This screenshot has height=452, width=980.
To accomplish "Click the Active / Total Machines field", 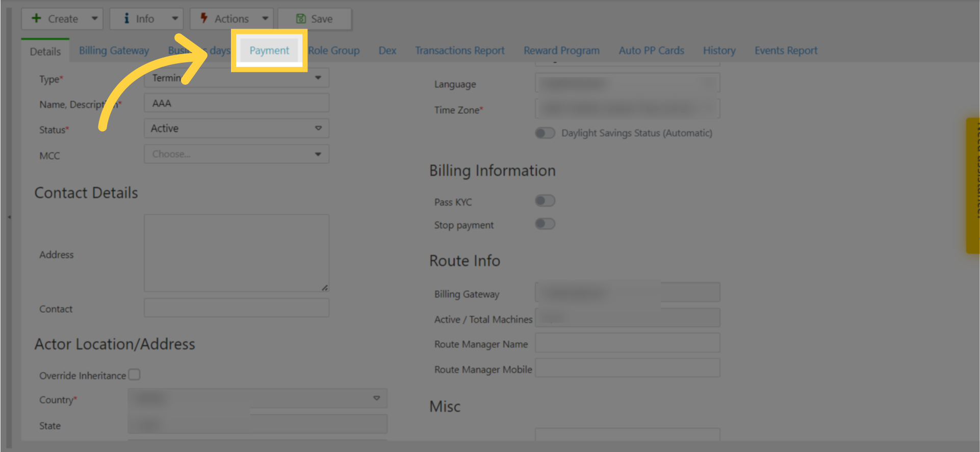I will point(628,317).
